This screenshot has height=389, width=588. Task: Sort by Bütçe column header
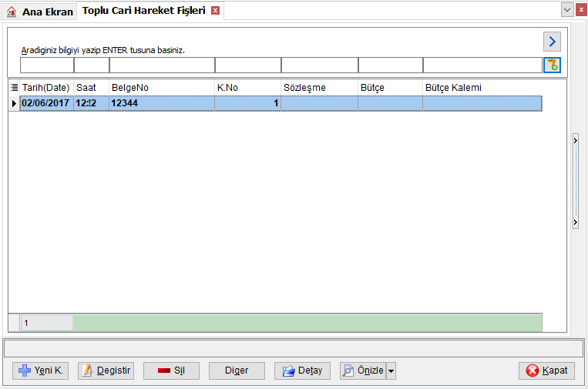click(x=391, y=88)
